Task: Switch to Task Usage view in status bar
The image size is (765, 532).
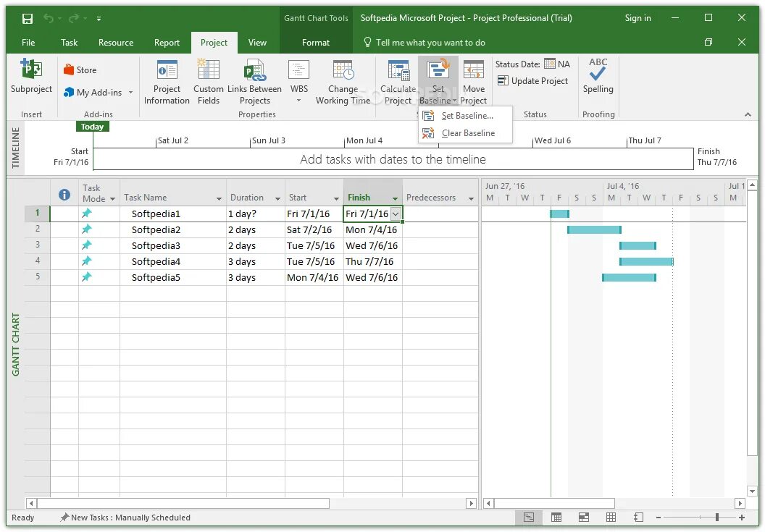Action: coord(556,518)
